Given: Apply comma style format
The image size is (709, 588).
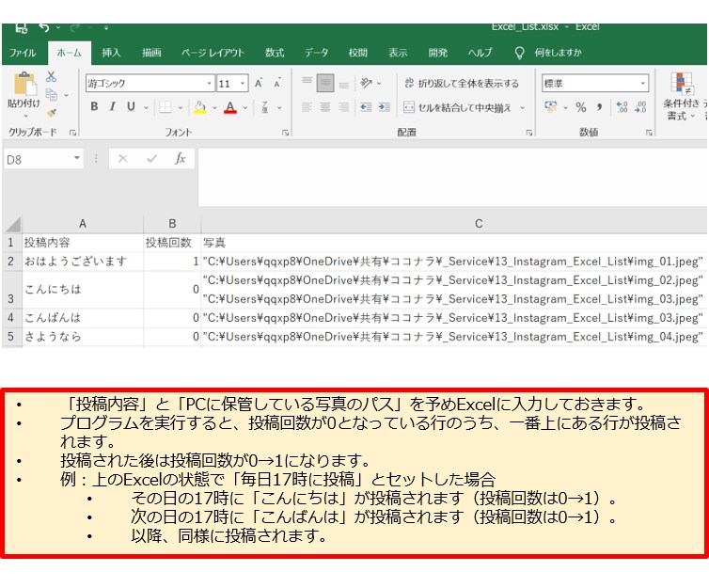Looking at the screenshot, I should point(599,107).
